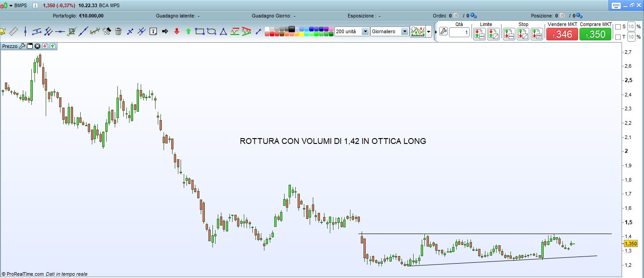
Task: Click the info icon beside BMPS
Action: point(35,5)
